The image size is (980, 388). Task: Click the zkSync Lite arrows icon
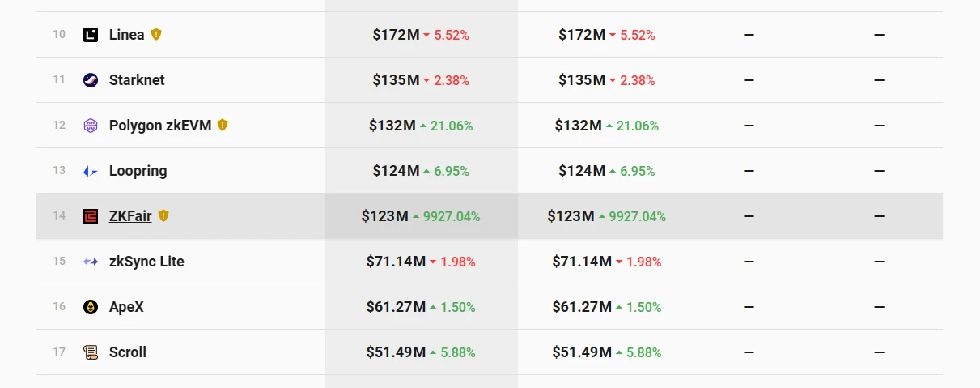pyautogui.click(x=91, y=262)
